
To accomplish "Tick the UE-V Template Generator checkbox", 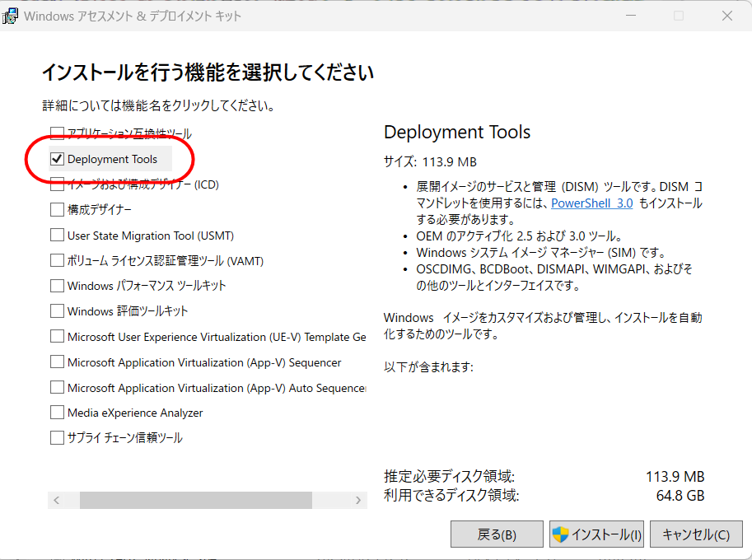I will (x=57, y=337).
